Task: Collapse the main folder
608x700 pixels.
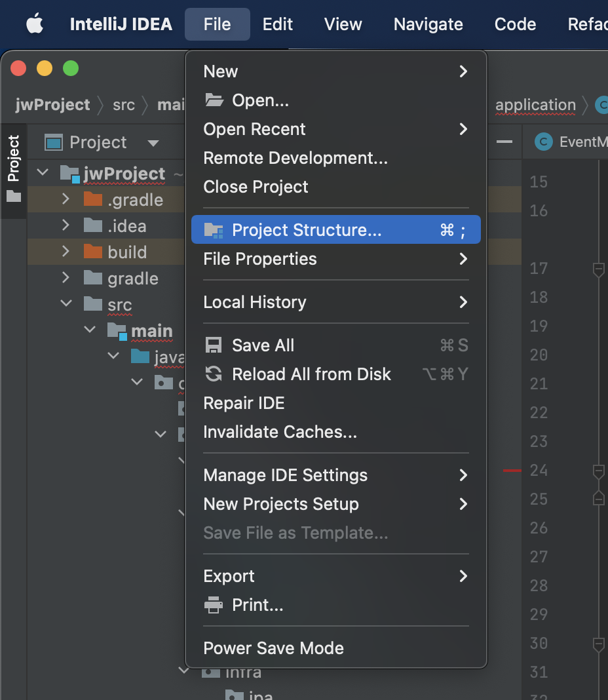Action: (90, 330)
